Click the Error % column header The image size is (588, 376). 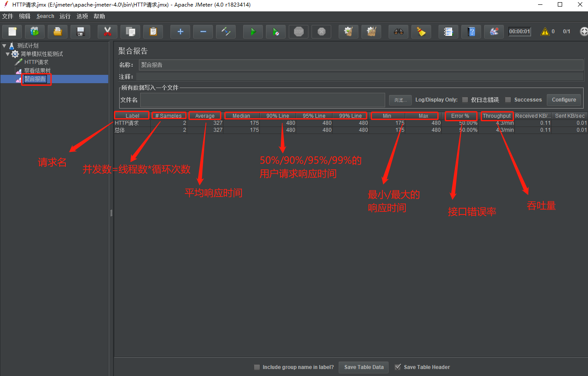[x=460, y=116]
